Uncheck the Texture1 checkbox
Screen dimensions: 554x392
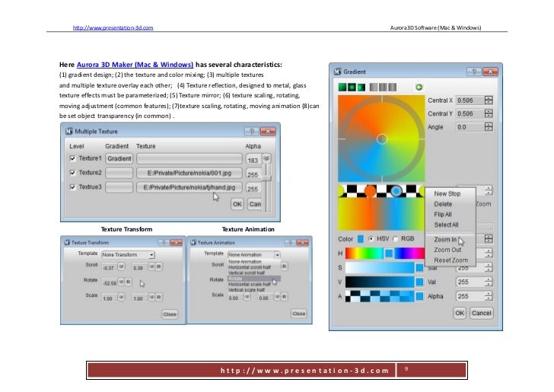[x=72, y=158]
